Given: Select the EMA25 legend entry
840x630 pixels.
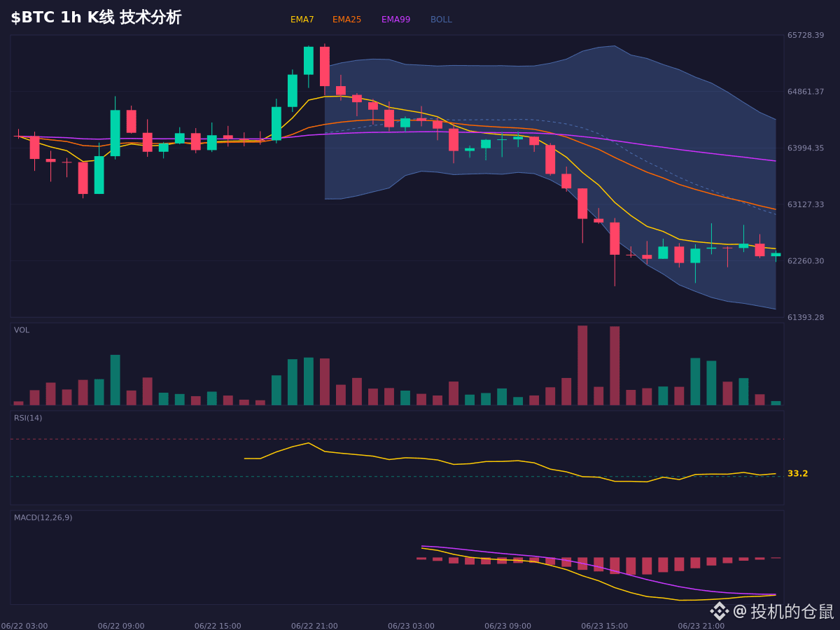Looking at the screenshot, I should 346,20.
